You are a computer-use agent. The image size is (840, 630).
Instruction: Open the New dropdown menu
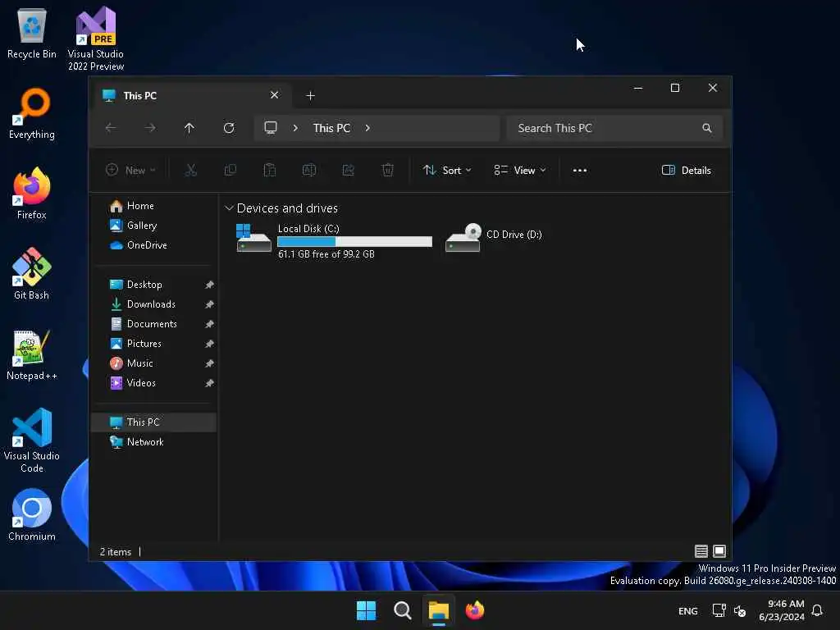click(130, 171)
